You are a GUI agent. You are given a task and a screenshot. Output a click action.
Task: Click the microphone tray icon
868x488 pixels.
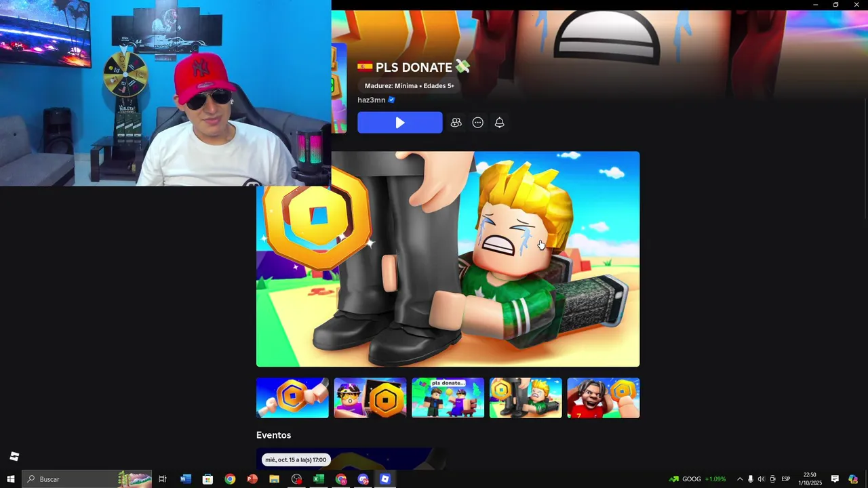pos(750,479)
